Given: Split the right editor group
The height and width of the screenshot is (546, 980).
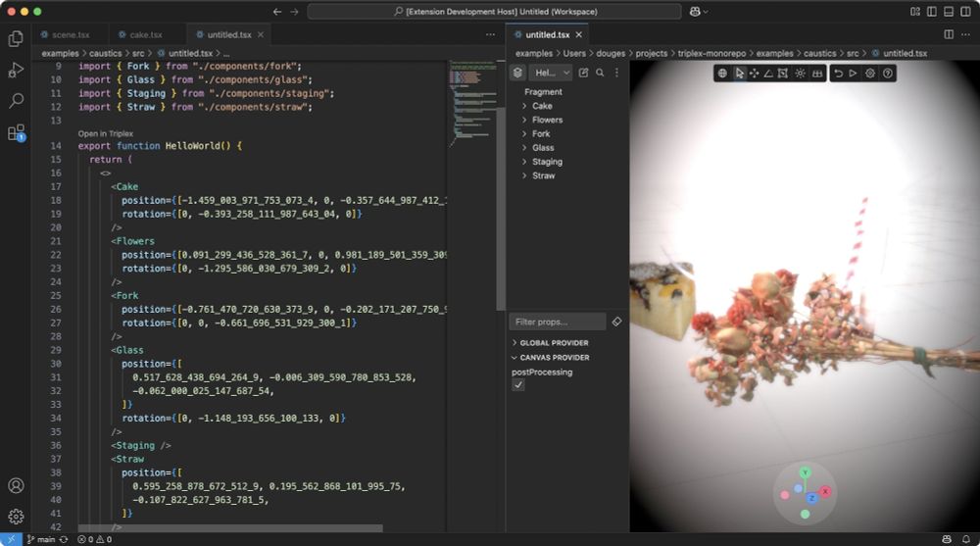Looking at the screenshot, I should coord(949,34).
